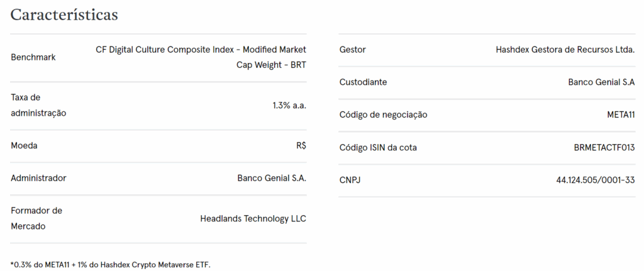The width and height of the screenshot is (644, 271).
Task: Select the R$ currency value
Action: coord(301,145)
